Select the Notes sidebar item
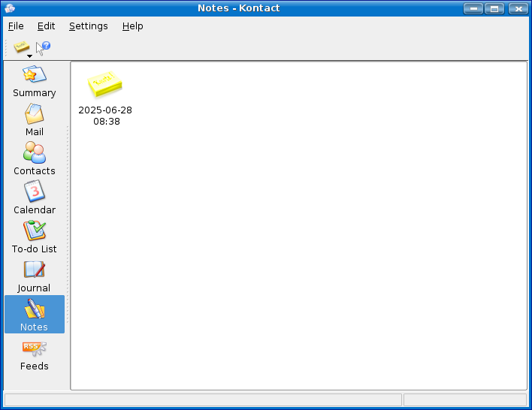 [x=34, y=315]
